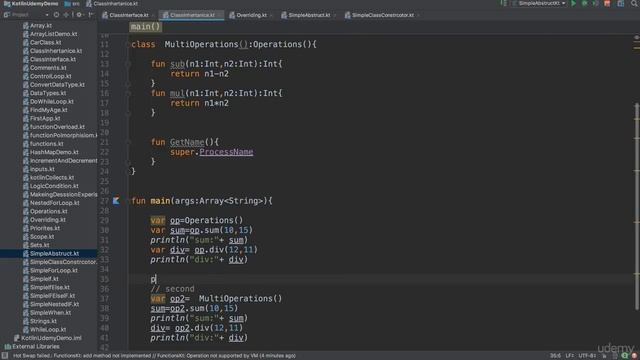
Task: Open FindMyAge.kt file
Action: [x=45, y=110]
